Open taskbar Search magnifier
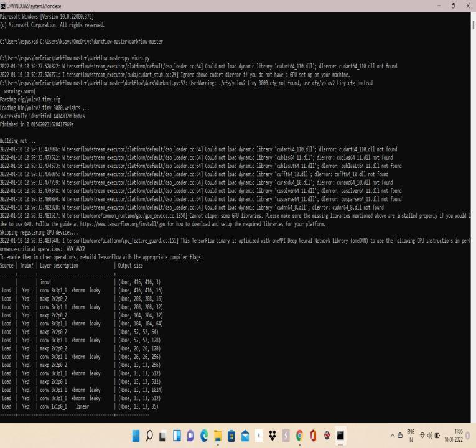 pos(149,436)
